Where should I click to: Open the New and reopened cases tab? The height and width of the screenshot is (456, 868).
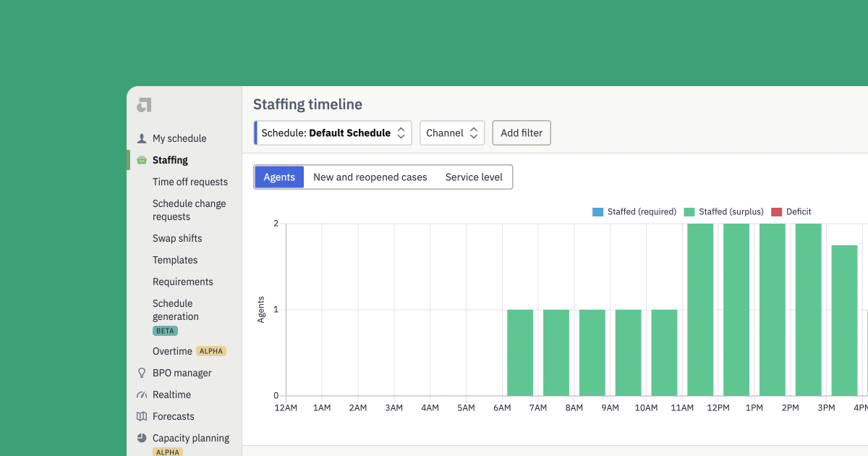click(x=370, y=177)
